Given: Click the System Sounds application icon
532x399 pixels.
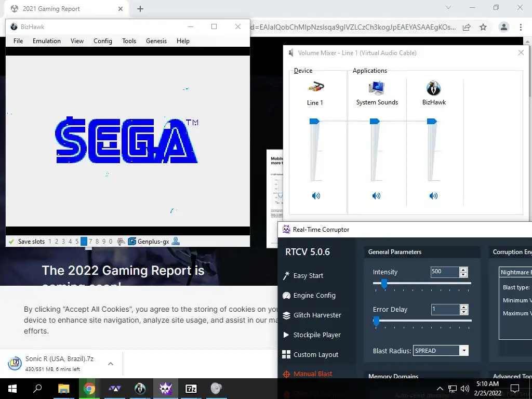Looking at the screenshot, I should click(377, 87).
